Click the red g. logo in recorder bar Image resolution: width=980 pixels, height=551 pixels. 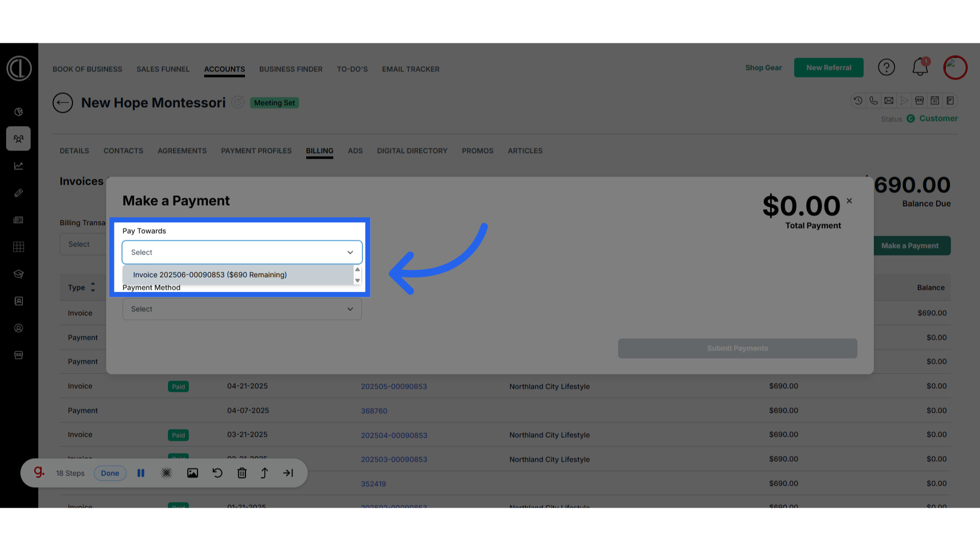click(x=39, y=472)
